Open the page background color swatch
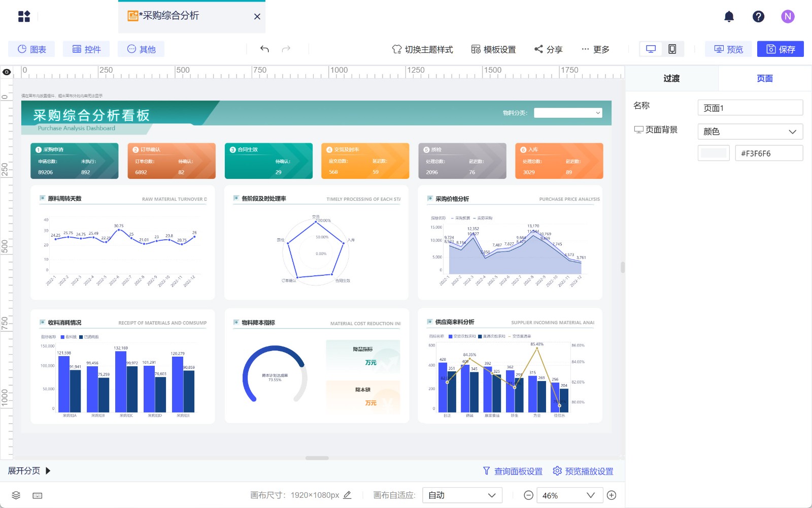Viewport: 812px width, 508px height. tap(714, 153)
